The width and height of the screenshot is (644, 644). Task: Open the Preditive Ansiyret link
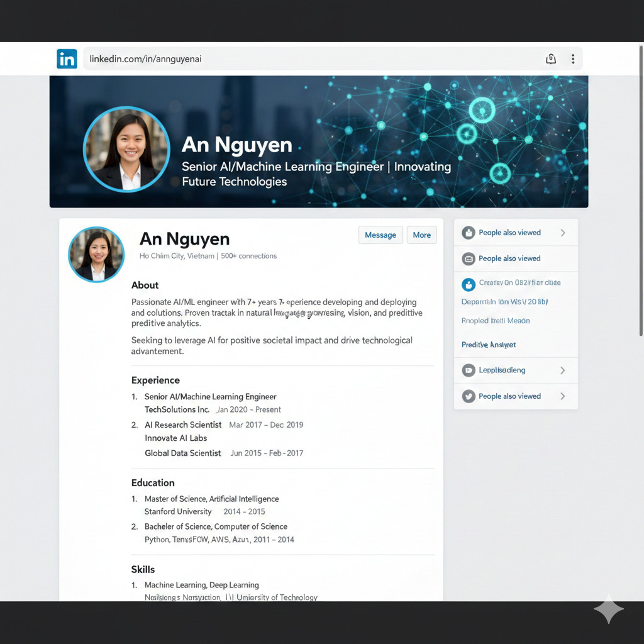point(489,345)
